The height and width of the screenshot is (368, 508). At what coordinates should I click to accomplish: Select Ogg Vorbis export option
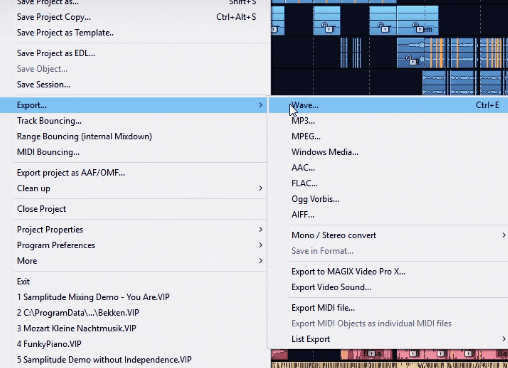(x=315, y=199)
